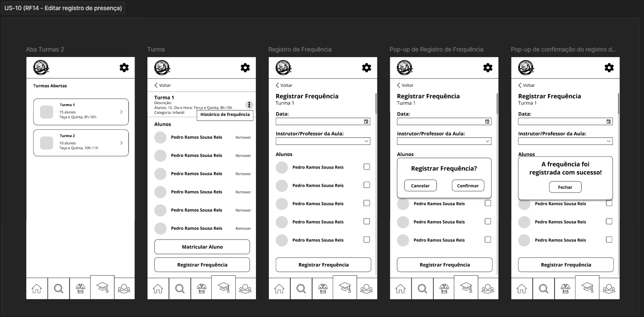Image resolution: width=644 pixels, height=317 pixels.
Task: Open graduation cap tab on Aba Turmas 2
Action: 102,287
